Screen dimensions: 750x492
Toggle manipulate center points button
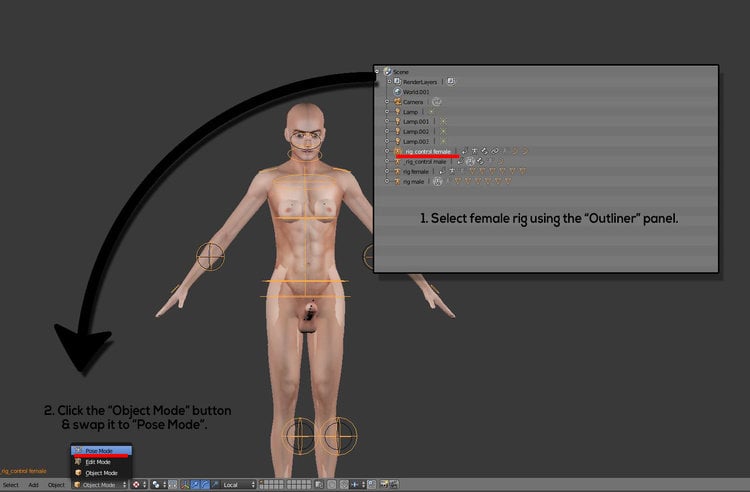coord(172,485)
